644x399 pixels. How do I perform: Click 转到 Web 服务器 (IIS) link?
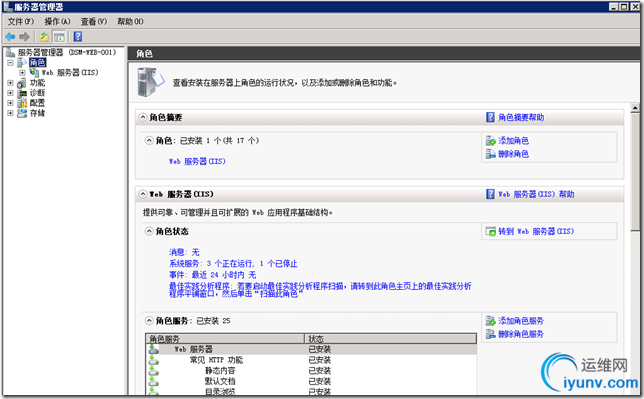tap(536, 231)
